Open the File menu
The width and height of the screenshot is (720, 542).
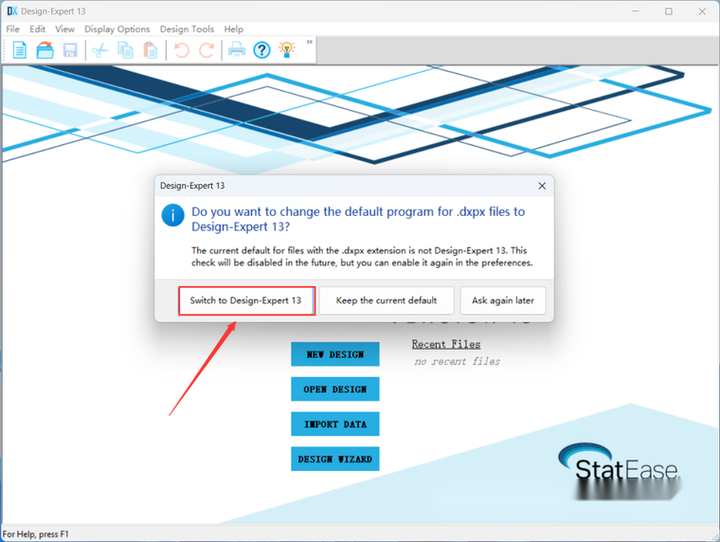13,29
